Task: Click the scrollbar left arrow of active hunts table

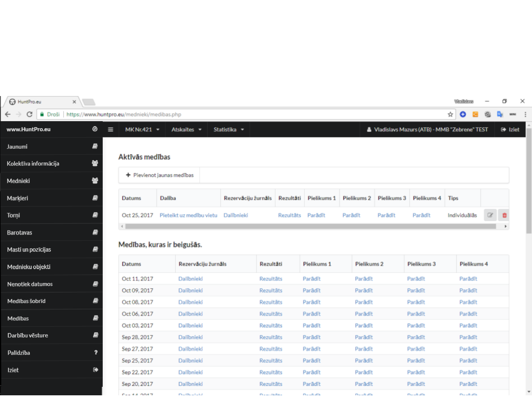Action: 122,226
